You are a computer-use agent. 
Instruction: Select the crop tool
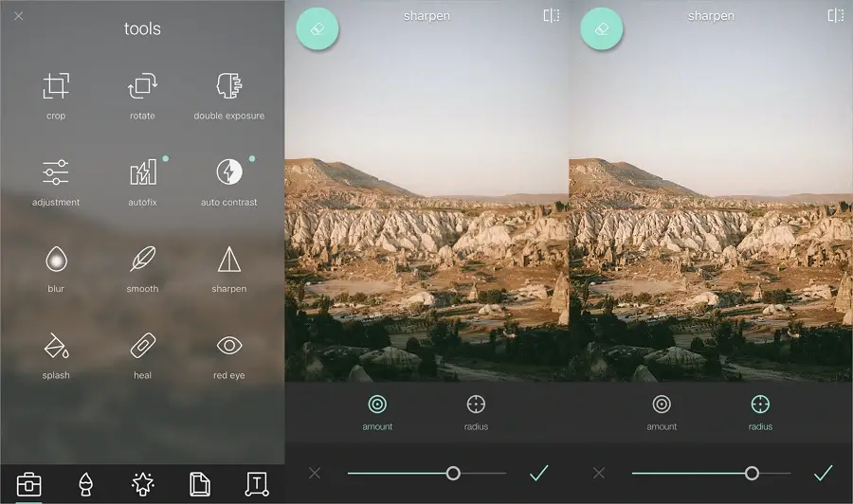[56, 96]
